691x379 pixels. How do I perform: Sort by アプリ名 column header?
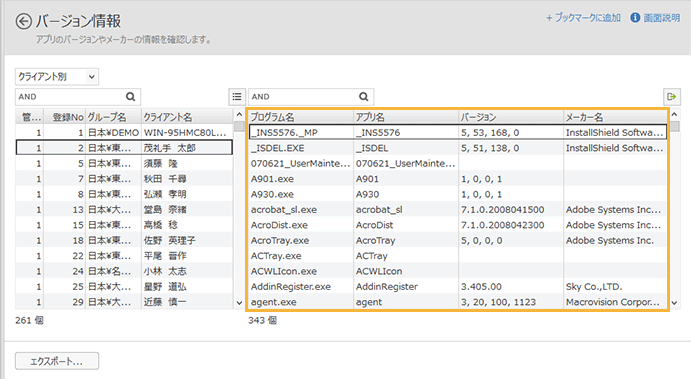(405, 117)
